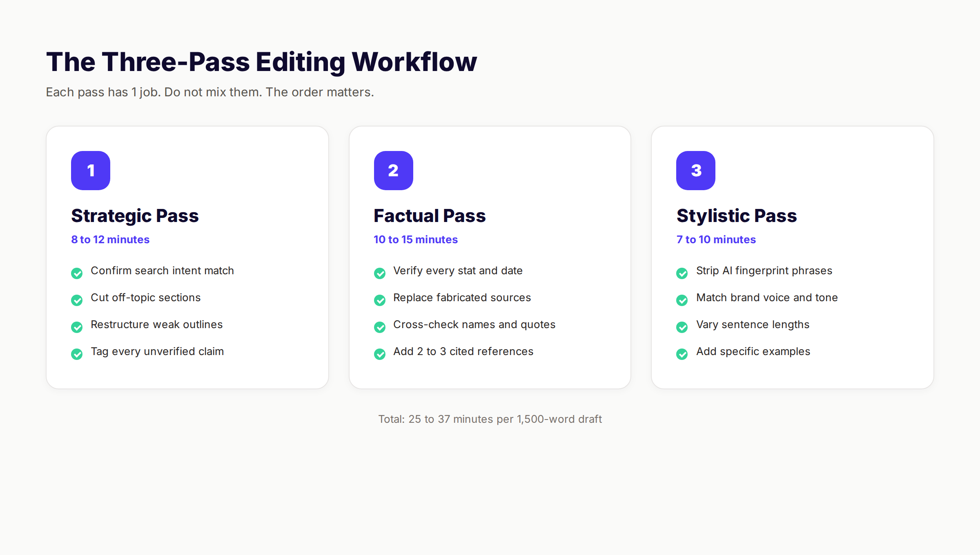Click the text Add specific examples

pos(753,352)
